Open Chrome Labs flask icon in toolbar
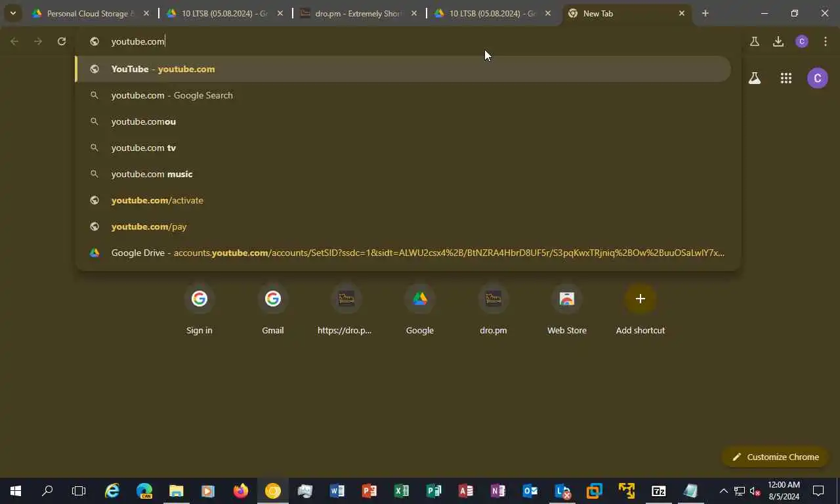Image resolution: width=840 pixels, height=504 pixels. 754,41
